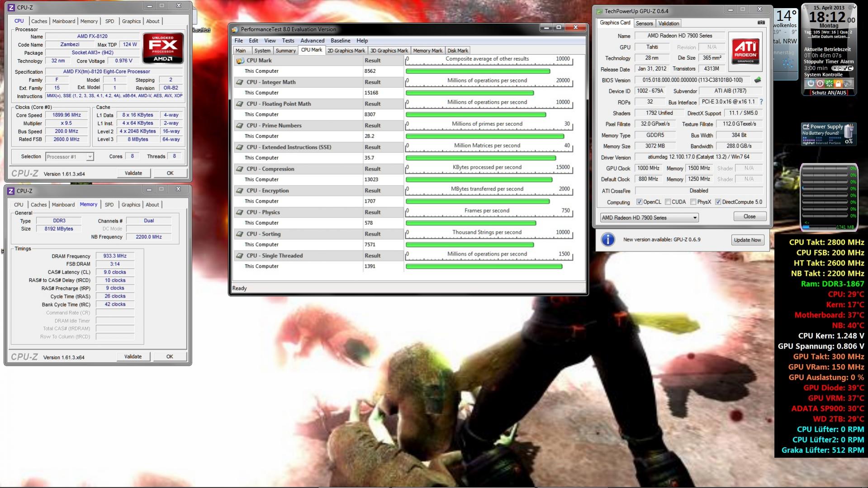Click Validate in top CPU-Z window
Screen dimensions: 868x488
click(133, 173)
